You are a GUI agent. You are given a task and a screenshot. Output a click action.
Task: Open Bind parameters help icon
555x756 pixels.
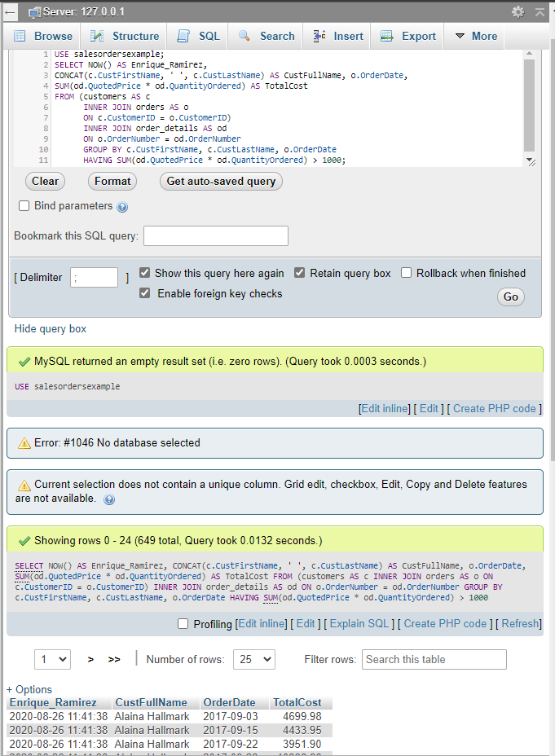(x=122, y=207)
